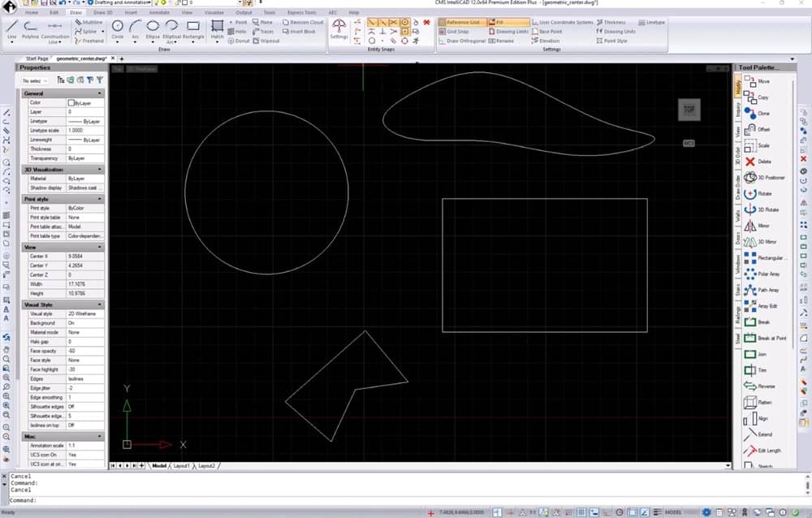Select the Mirror tool in the Tool Palette
The width and height of the screenshot is (812, 518).
click(762, 226)
